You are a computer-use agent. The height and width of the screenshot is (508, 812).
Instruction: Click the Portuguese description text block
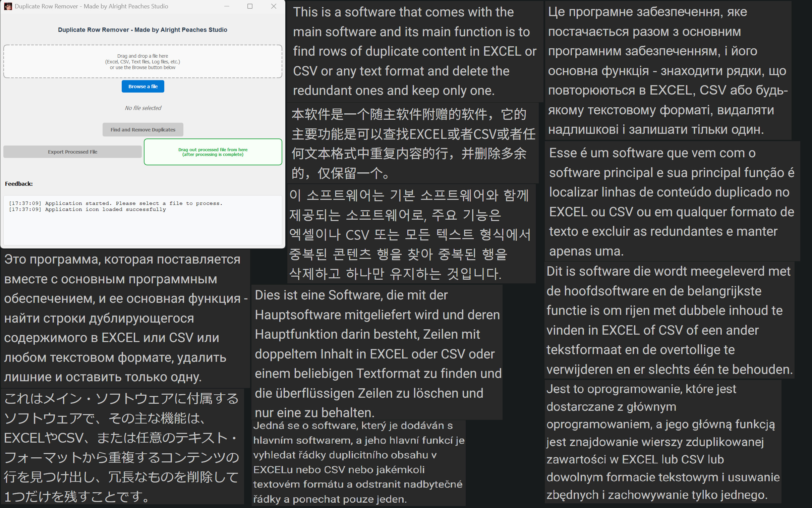(672, 202)
